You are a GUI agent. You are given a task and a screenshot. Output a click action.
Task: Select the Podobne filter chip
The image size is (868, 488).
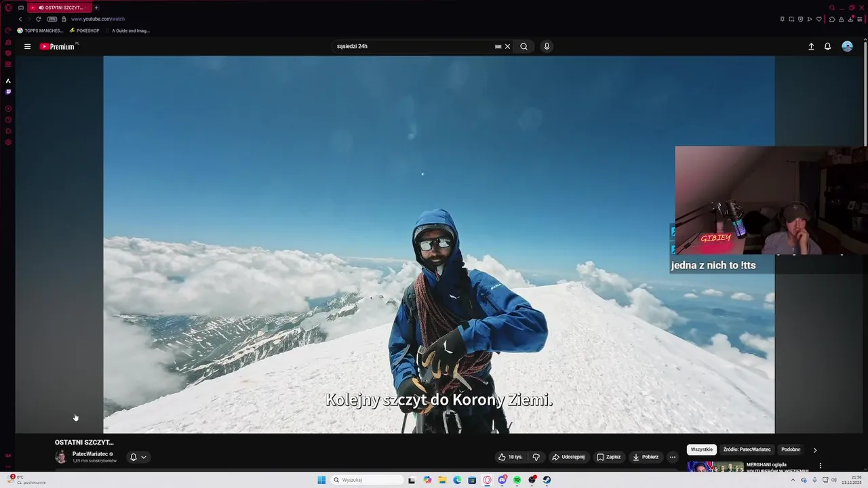coord(791,449)
